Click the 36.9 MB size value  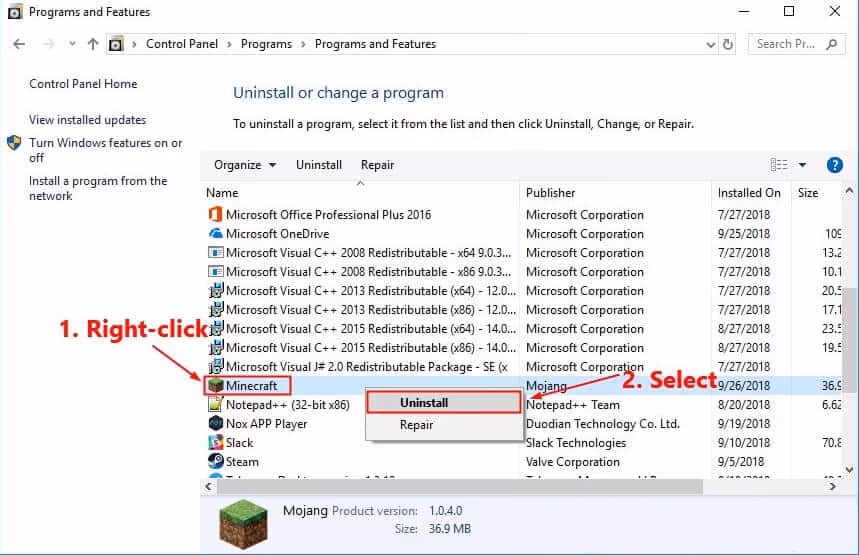(449, 529)
